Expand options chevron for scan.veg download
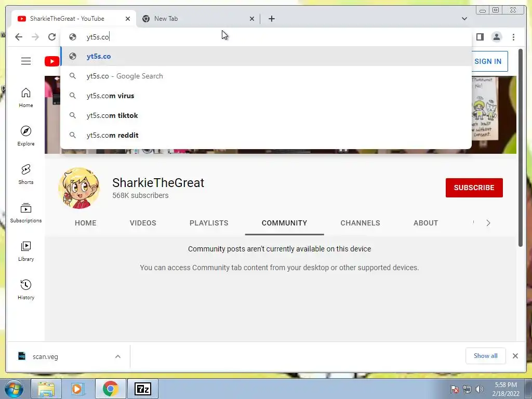Image resolution: width=532 pixels, height=399 pixels. point(118,356)
